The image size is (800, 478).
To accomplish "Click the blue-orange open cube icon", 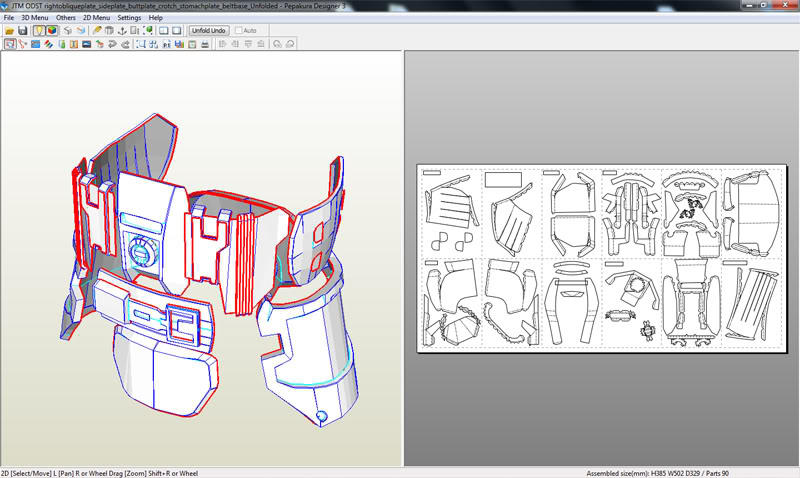I will tap(81, 31).
